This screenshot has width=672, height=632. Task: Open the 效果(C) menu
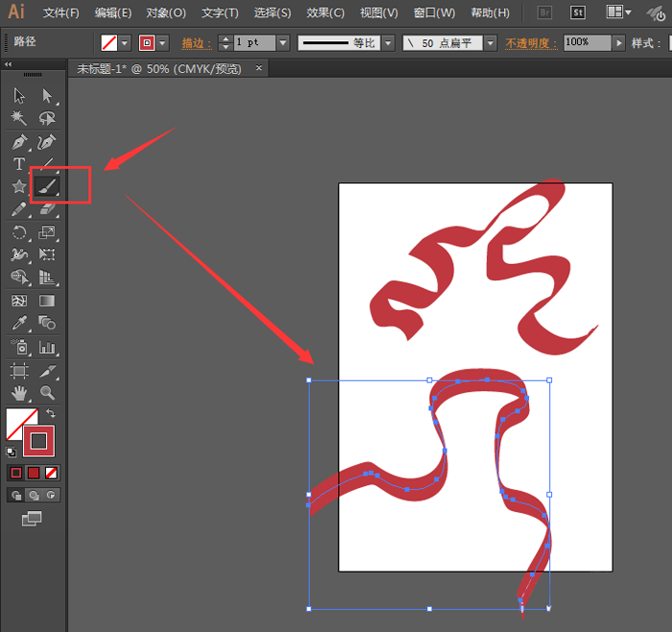[324, 12]
